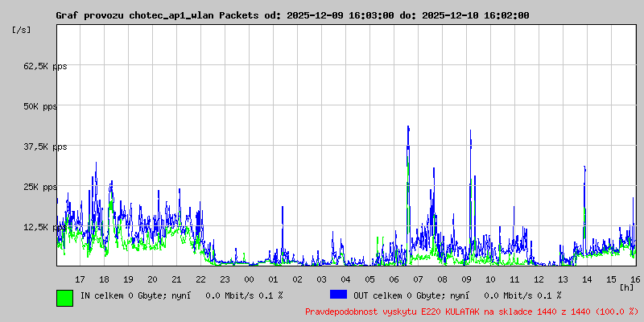Click the hour label '00' on the time axis
Screen dimensions: 644x322
coord(249,279)
